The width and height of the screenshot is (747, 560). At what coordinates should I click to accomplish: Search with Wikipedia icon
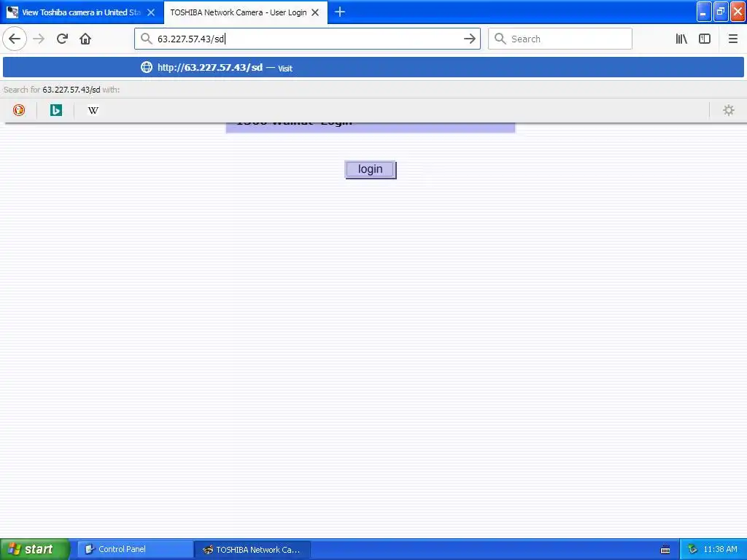point(93,111)
